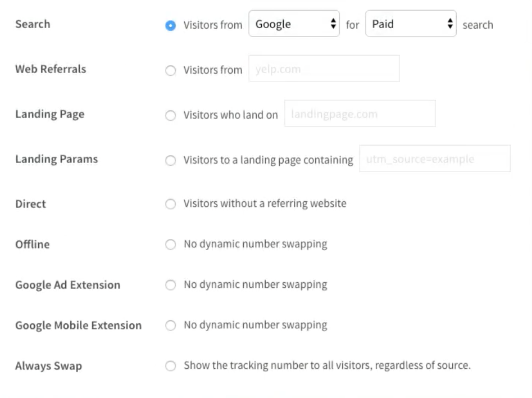Choose Google Mobile Extension radio option
Screen dimensions: 532x398
pos(170,325)
